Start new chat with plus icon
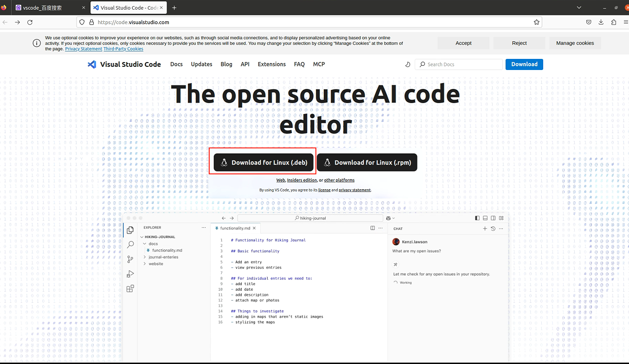The width and height of the screenshot is (629, 364). 485,229
